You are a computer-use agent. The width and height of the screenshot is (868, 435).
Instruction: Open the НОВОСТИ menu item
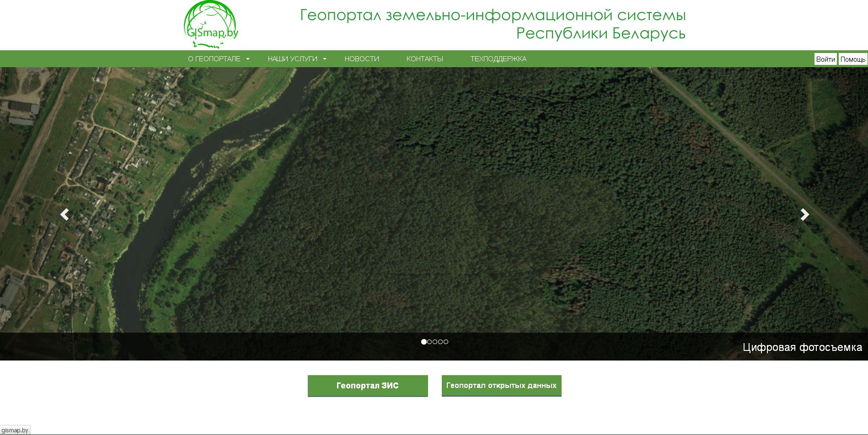(x=362, y=59)
